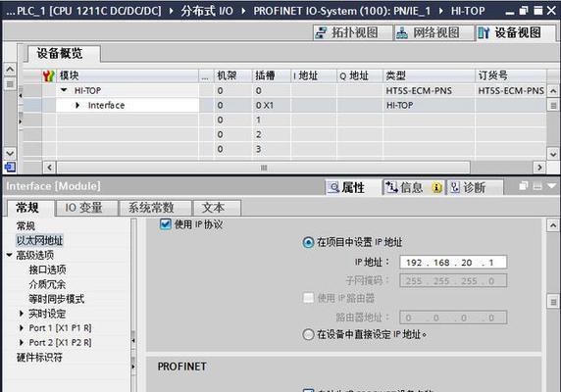Screen dimensions: 561x392
Task: Collapse the inspector panel with the down arrow icon
Action: coord(551,186)
